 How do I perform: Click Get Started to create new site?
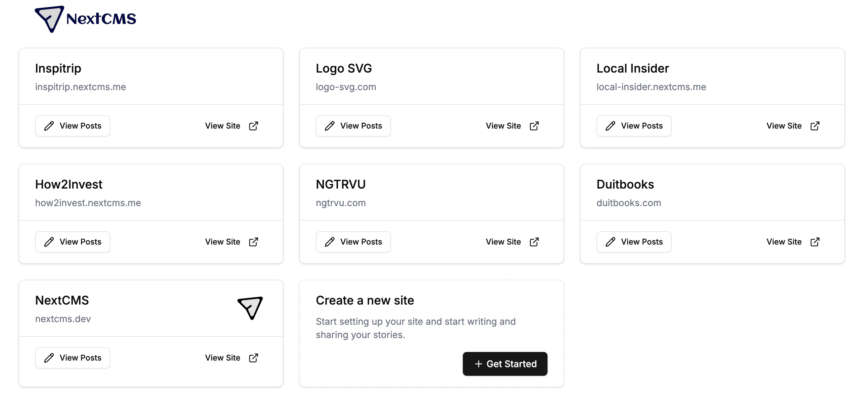pyautogui.click(x=505, y=364)
